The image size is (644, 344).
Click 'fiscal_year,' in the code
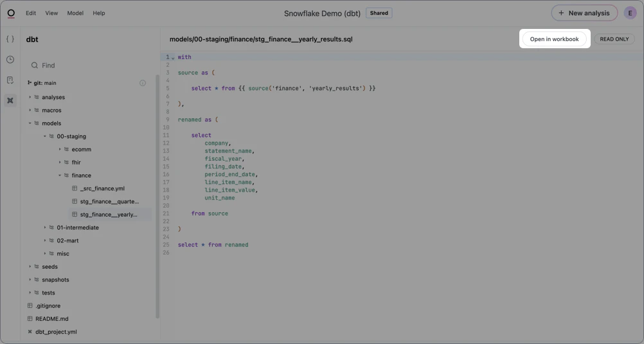click(225, 159)
